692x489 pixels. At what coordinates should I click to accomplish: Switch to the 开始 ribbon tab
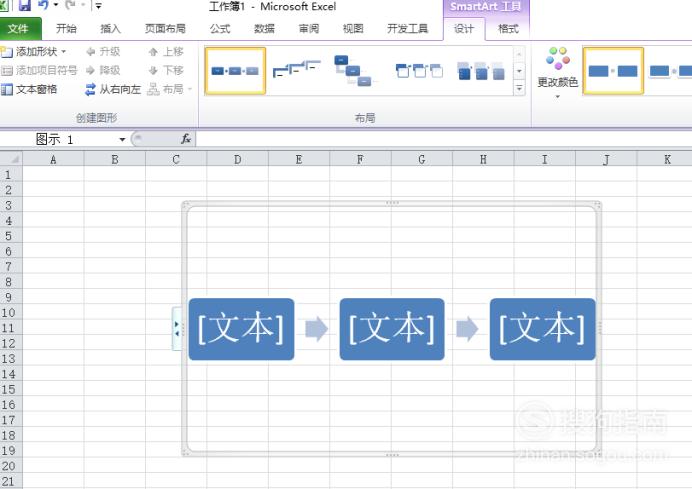(66, 29)
